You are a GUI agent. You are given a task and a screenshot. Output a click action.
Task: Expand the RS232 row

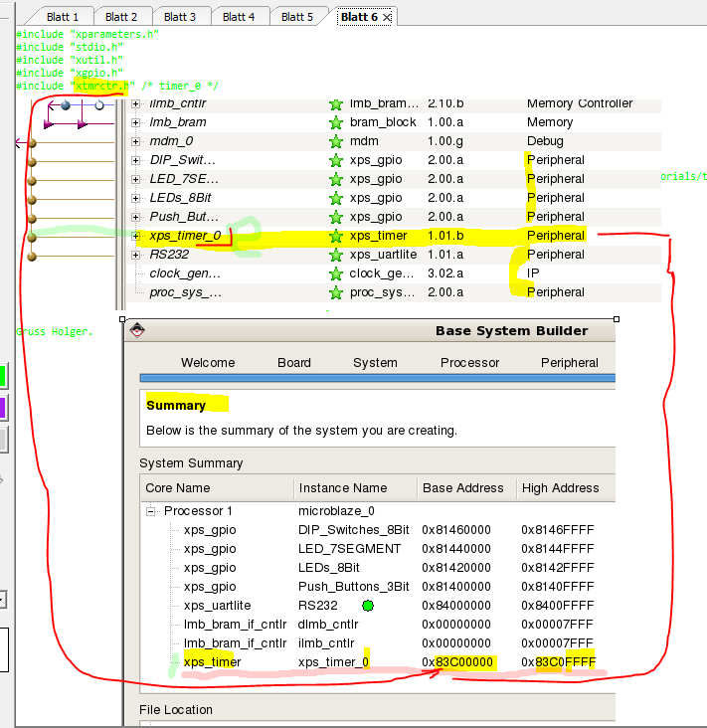(x=135, y=255)
